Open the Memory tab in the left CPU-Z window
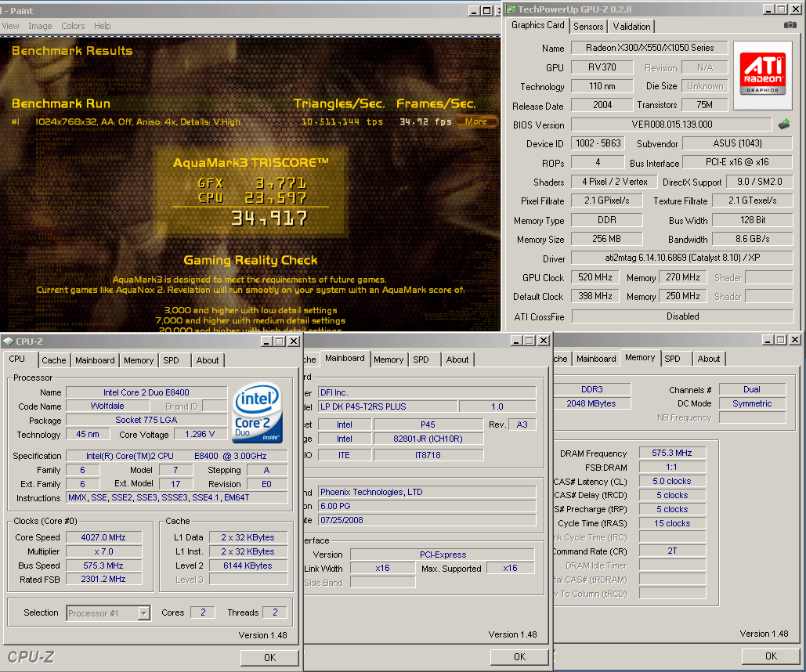 pos(139,360)
